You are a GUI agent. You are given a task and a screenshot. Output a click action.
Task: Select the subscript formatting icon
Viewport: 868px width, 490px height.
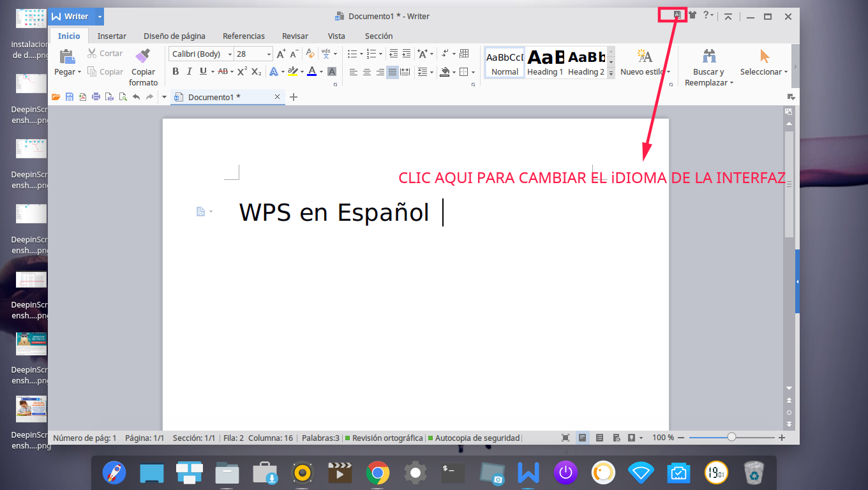click(256, 71)
